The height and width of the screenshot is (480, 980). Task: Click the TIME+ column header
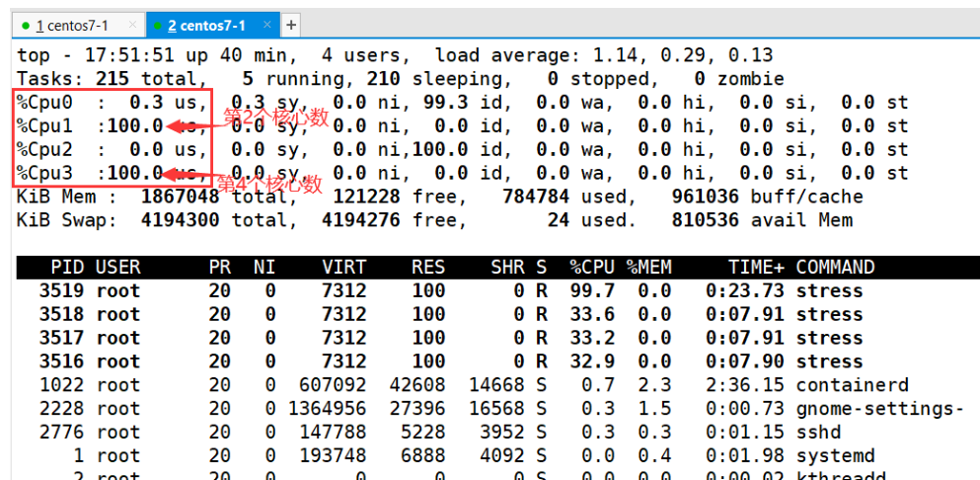pyautogui.click(x=756, y=268)
